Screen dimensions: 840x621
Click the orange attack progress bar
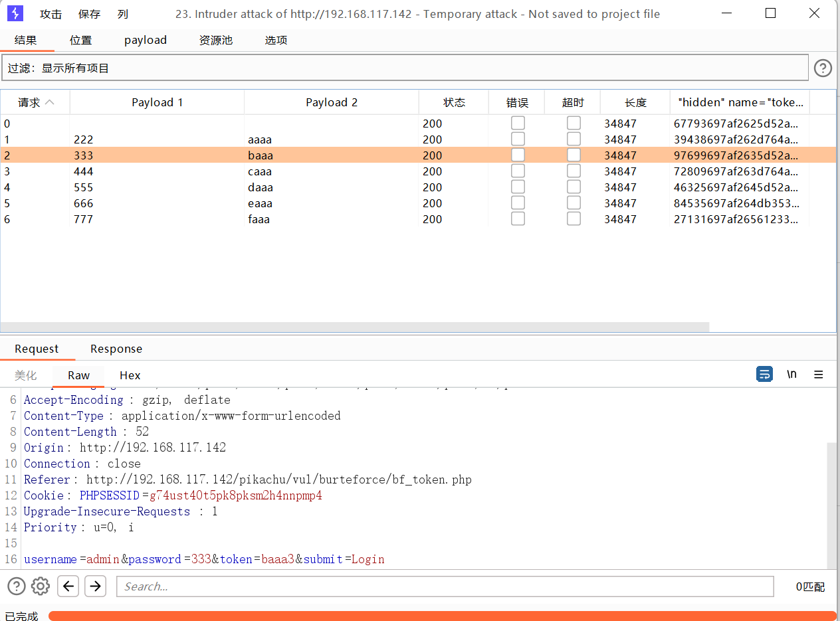click(443, 616)
